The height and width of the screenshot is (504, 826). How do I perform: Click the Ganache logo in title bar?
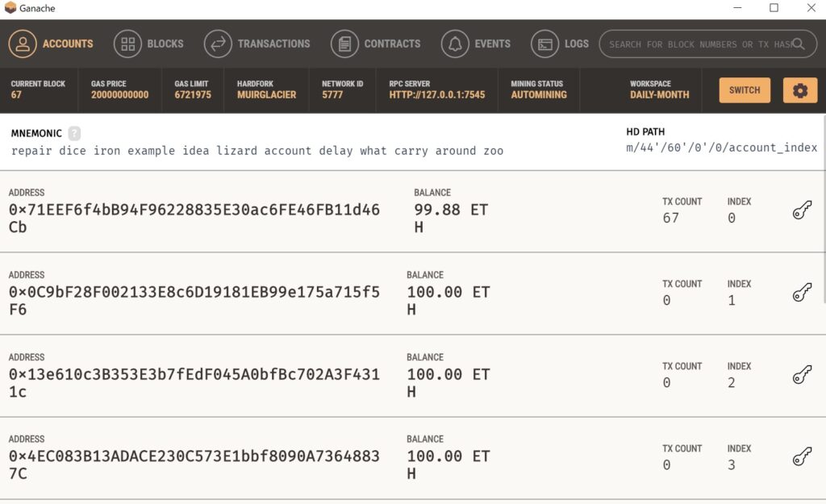pyautogui.click(x=10, y=8)
